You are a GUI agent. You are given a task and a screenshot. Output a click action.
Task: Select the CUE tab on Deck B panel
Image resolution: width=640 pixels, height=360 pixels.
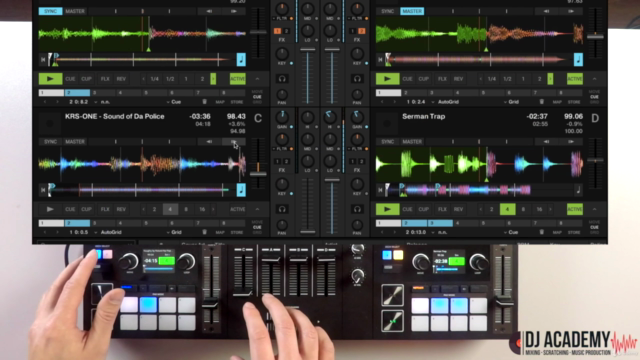coord(594,97)
